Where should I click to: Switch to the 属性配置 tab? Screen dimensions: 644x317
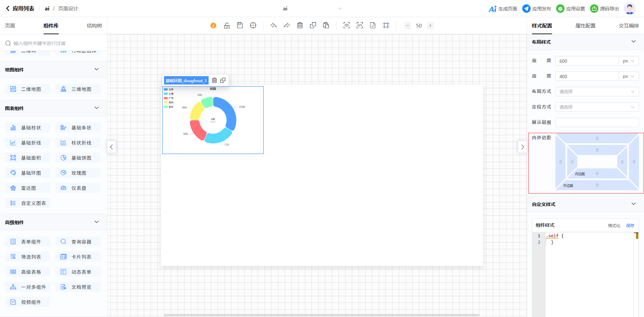[x=585, y=26]
